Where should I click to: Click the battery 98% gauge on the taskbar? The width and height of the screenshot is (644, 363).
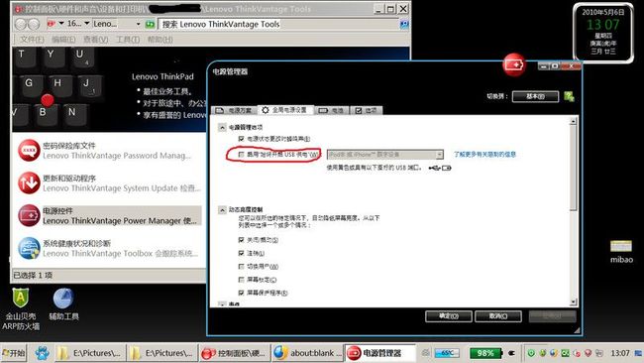(x=486, y=353)
